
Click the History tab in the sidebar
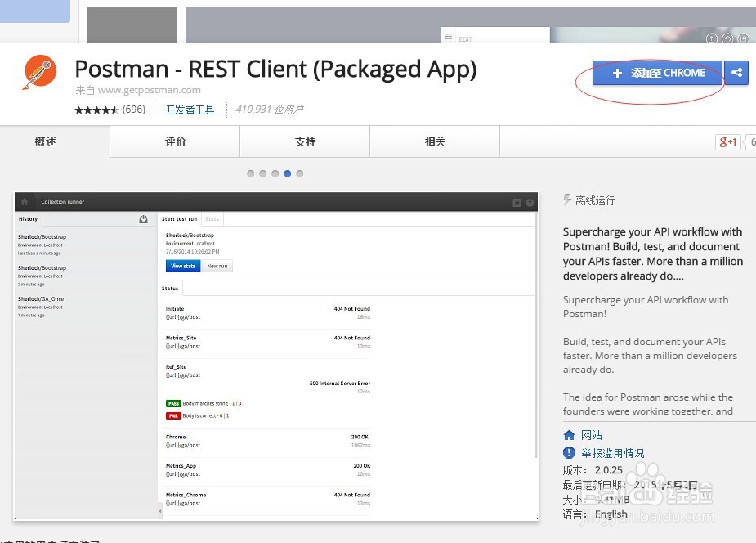(28, 219)
